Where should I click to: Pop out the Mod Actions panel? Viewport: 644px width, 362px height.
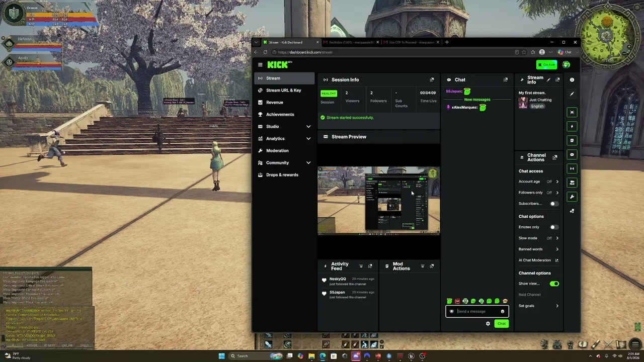click(x=432, y=266)
